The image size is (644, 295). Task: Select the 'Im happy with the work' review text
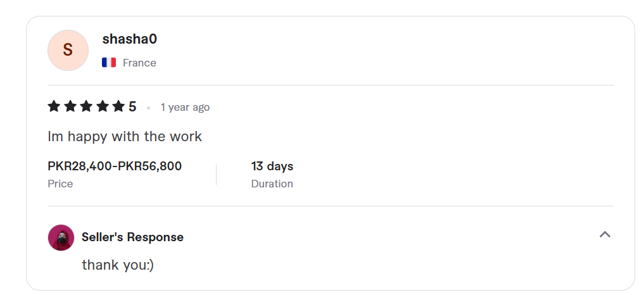coord(125,136)
